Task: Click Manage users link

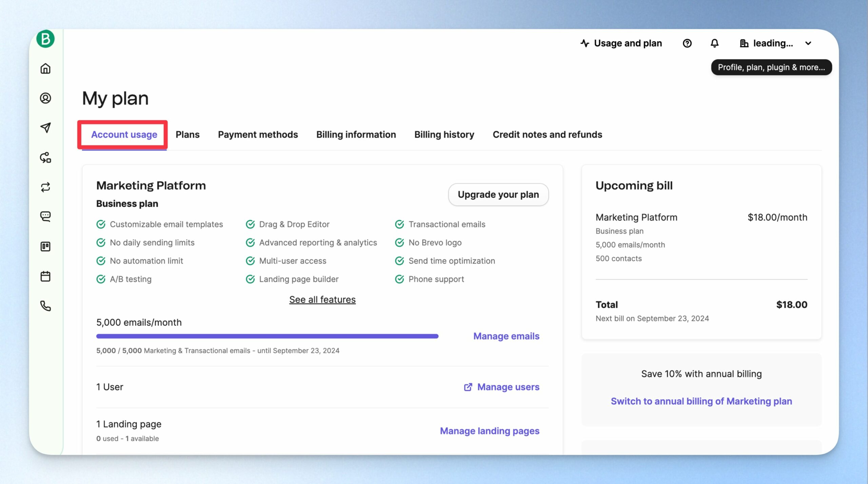Action: 501,387
